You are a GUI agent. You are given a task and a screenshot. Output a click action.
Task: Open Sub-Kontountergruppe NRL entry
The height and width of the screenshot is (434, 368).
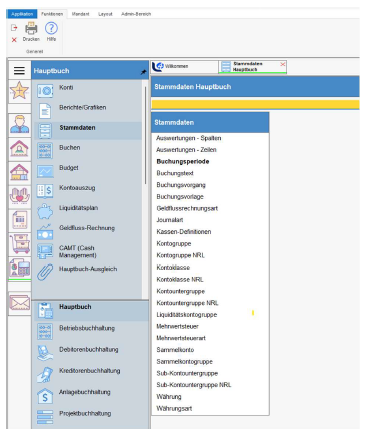[x=194, y=385]
